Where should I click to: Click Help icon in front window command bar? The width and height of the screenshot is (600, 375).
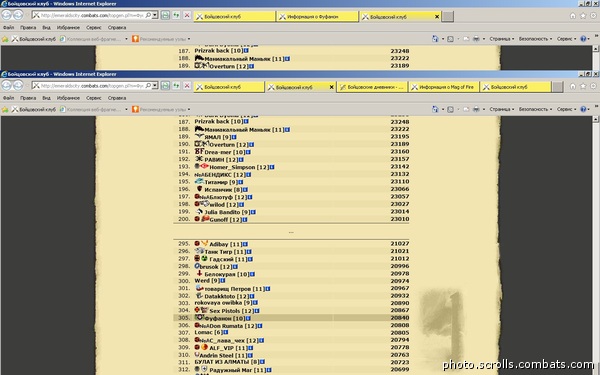tap(583, 109)
